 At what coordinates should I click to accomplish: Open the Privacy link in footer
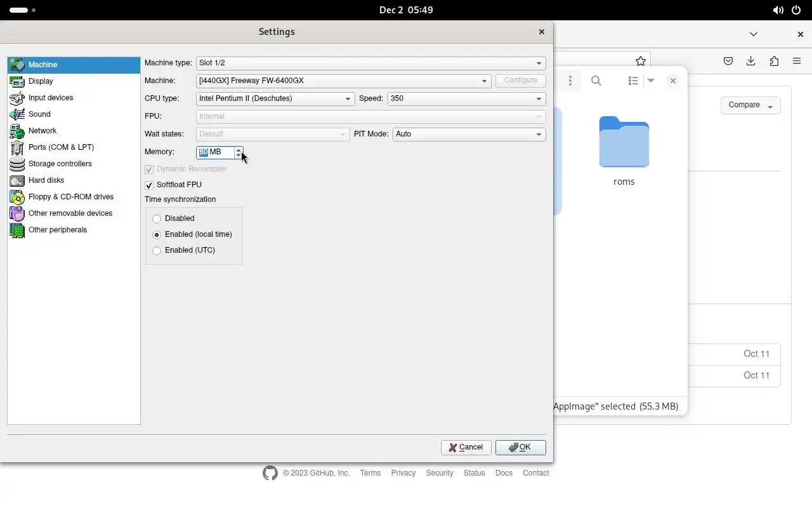coord(403,473)
